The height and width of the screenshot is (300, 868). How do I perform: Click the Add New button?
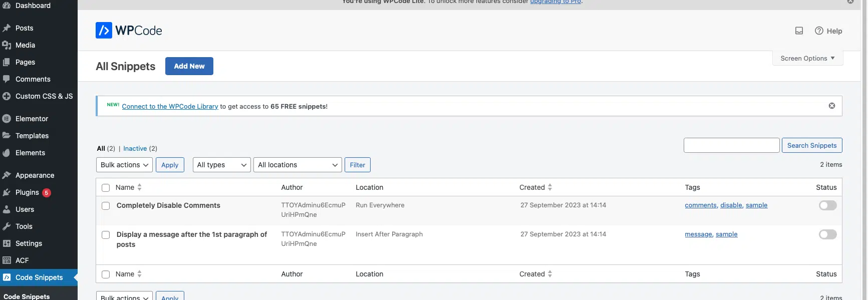(189, 66)
